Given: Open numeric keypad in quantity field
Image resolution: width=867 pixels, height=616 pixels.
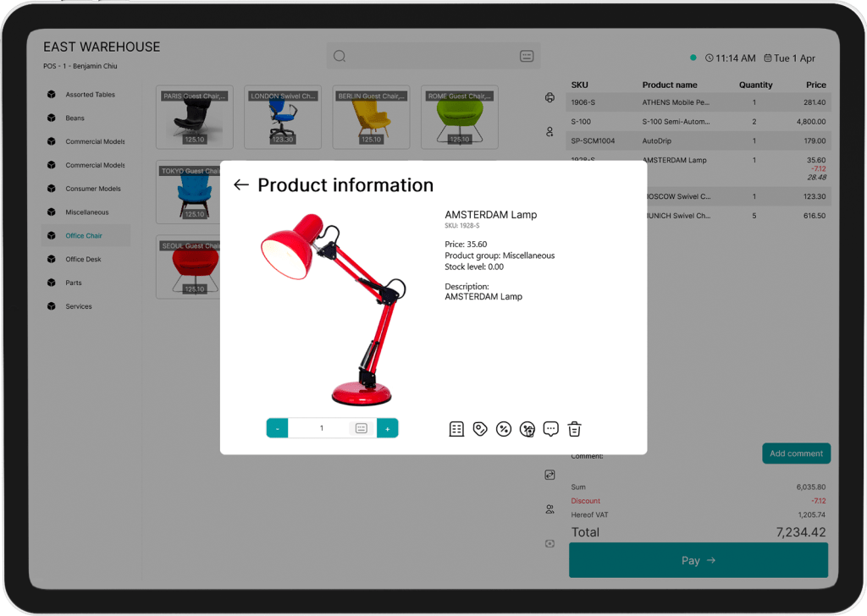Looking at the screenshot, I should [x=361, y=428].
